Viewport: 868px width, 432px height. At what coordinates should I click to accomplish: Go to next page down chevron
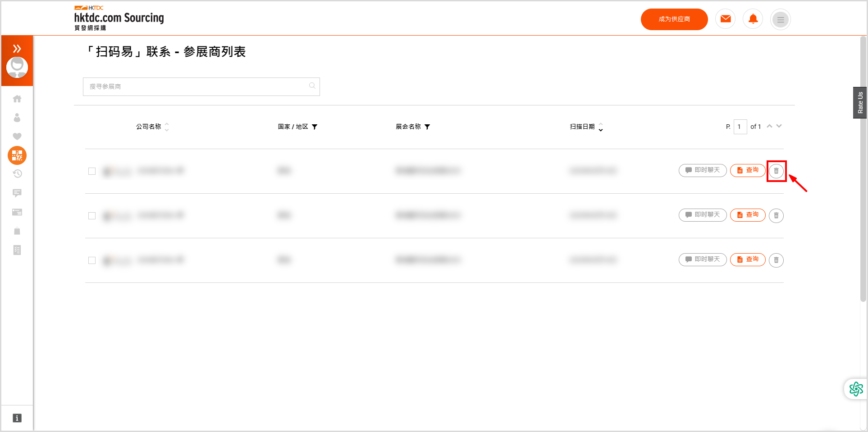[x=779, y=126]
